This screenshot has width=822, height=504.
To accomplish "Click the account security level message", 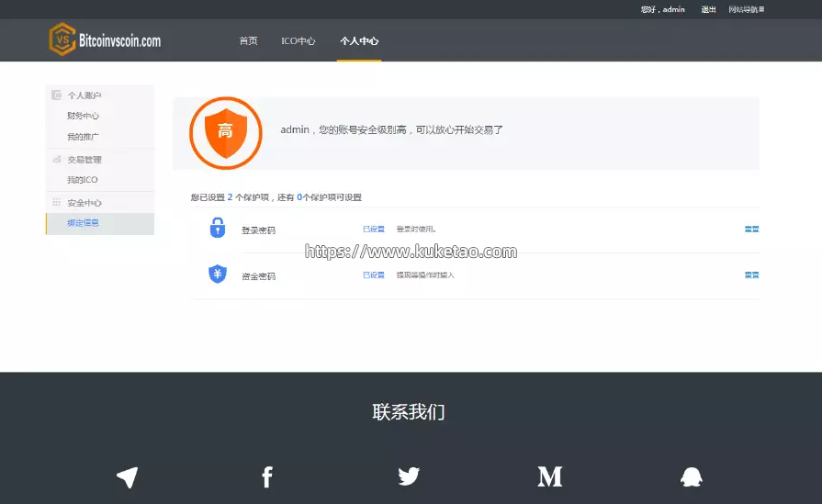I will point(391,130).
